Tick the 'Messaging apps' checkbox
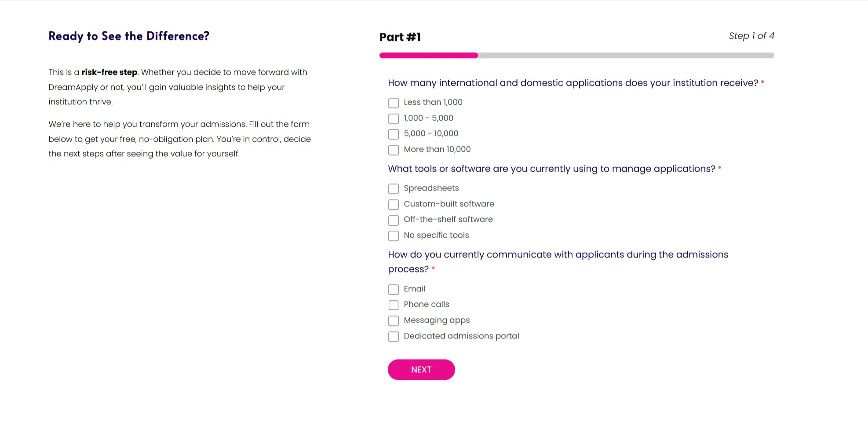The width and height of the screenshot is (868, 434). pos(394,321)
